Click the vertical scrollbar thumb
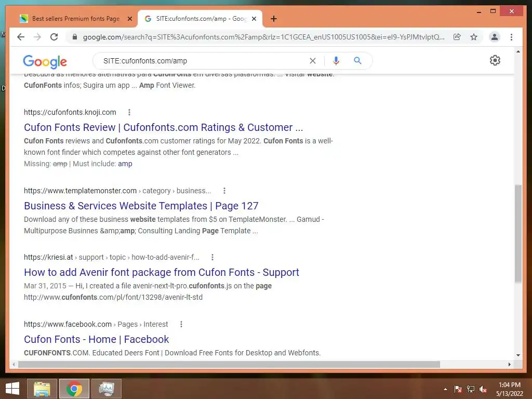 coord(518,233)
